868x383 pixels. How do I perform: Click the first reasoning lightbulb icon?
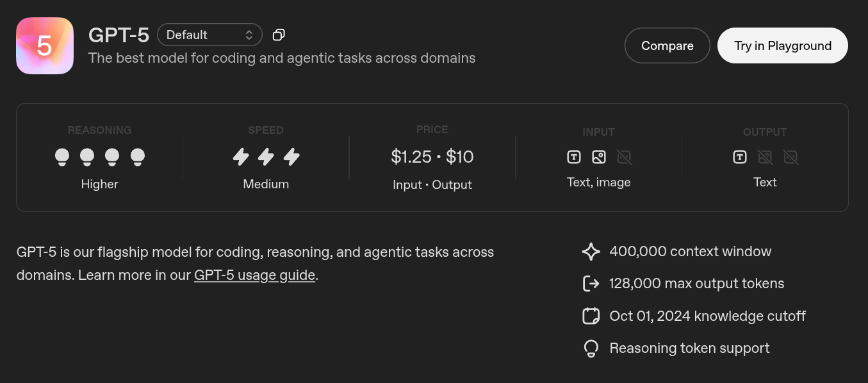(62, 157)
